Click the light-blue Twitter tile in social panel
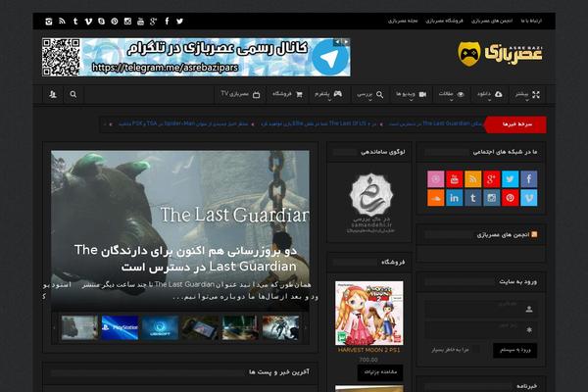This screenshot has width=588, height=392. pyautogui.click(x=510, y=179)
